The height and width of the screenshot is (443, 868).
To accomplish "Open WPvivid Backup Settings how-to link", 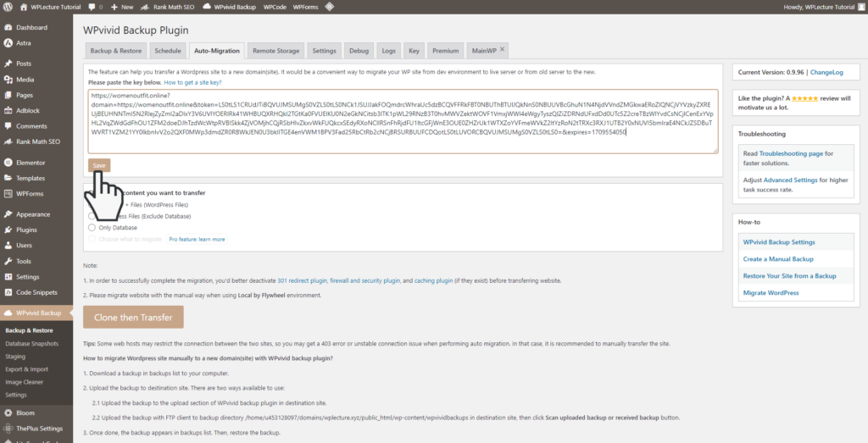I will click(779, 242).
